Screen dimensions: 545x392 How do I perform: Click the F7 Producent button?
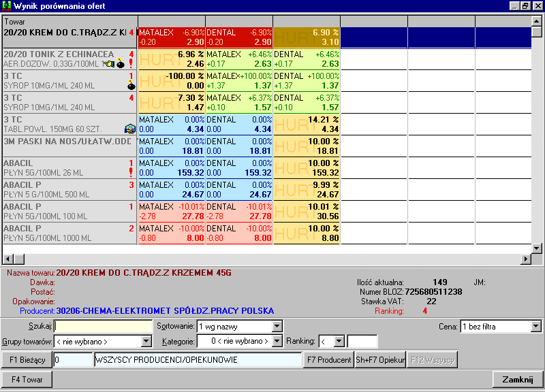pyautogui.click(x=328, y=360)
